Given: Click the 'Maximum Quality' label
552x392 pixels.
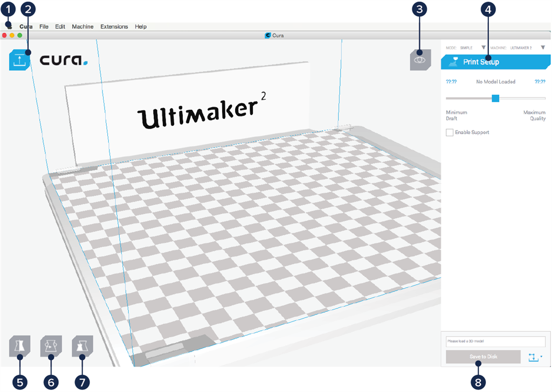Looking at the screenshot, I should coord(534,115).
